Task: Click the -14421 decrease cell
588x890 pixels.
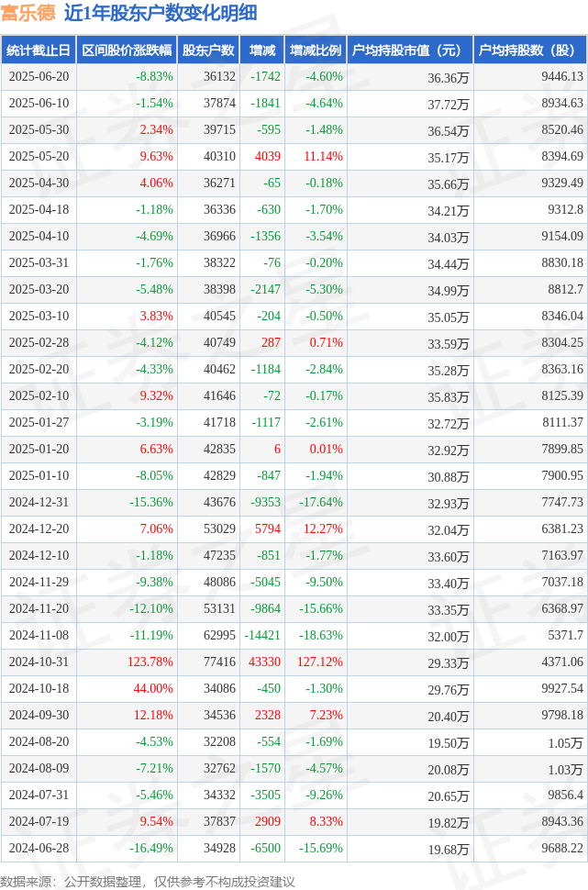Action: pyautogui.click(x=261, y=635)
